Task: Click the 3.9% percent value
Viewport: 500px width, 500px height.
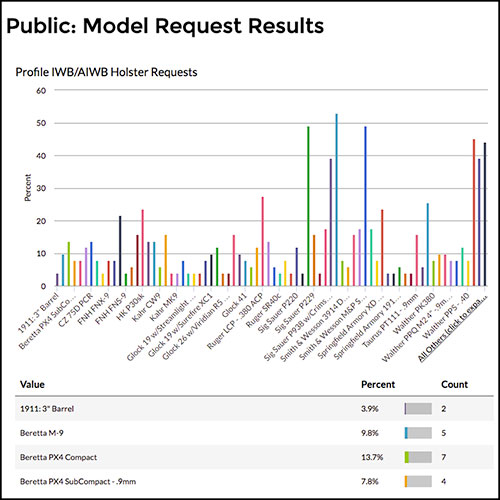Action: pyautogui.click(x=370, y=409)
